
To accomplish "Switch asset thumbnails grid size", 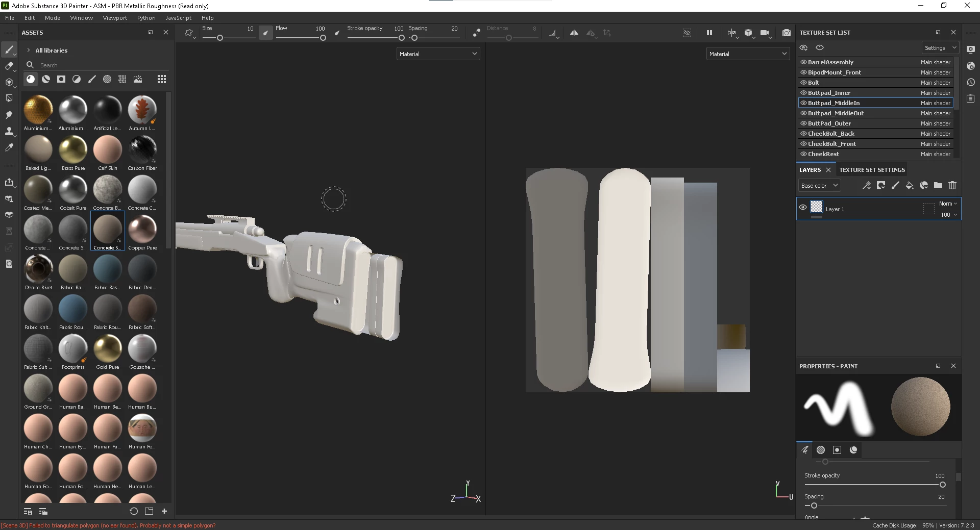I will pyautogui.click(x=162, y=79).
